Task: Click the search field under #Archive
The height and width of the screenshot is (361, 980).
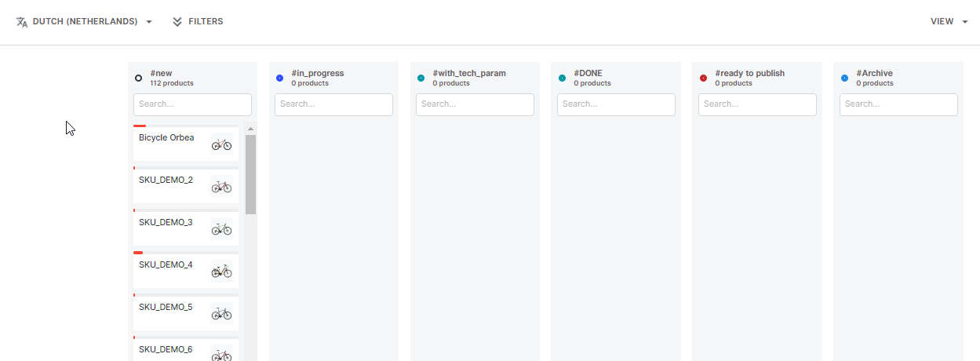Action: tap(898, 104)
